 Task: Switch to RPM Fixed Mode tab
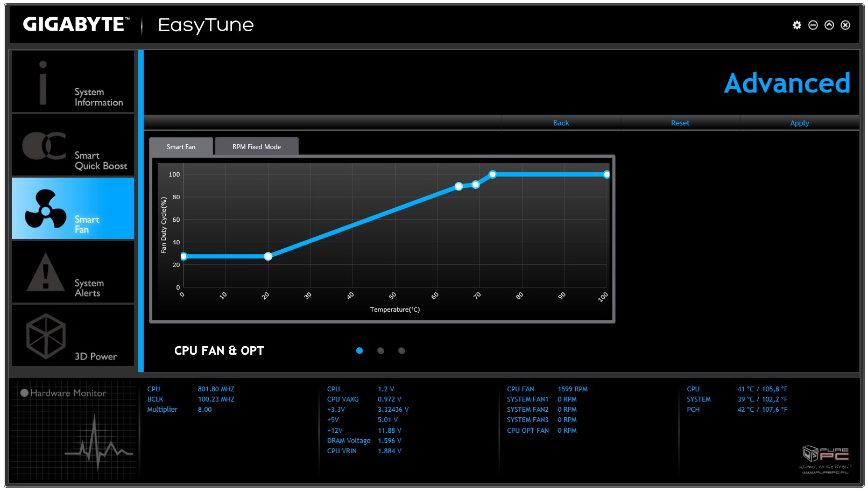[257, 146]
